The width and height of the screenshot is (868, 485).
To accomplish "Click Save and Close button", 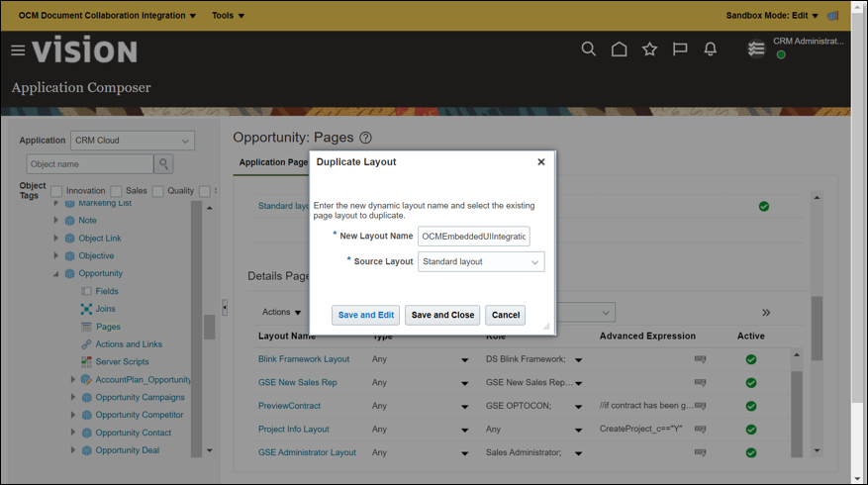I will [x=442, y=315].
